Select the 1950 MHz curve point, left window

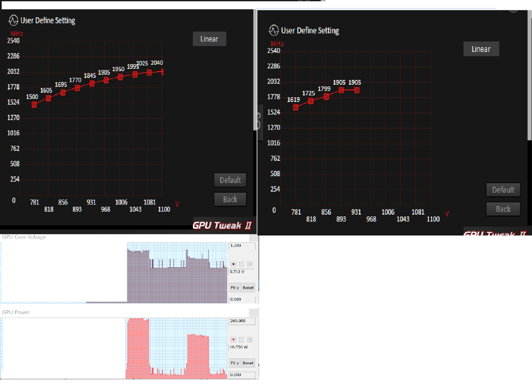(120, 77)
